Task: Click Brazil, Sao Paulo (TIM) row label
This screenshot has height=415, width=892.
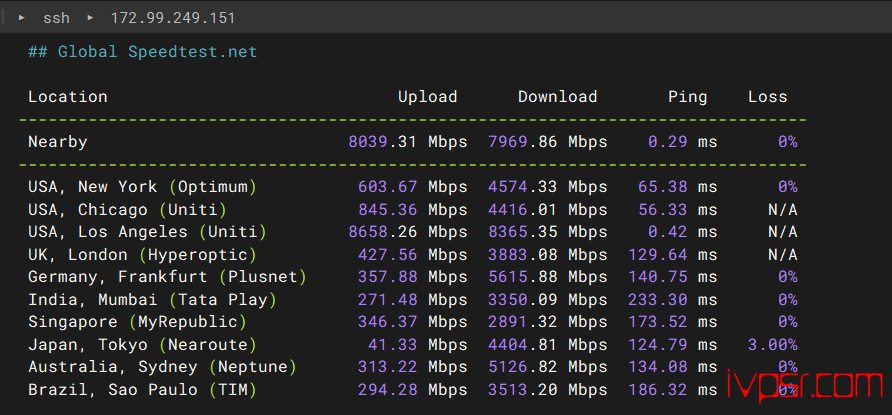Action: tap(142, 390)
